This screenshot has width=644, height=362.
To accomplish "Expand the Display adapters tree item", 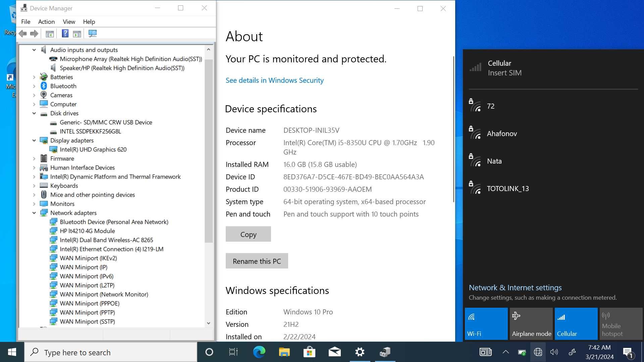I will pyautogui.click(x=35, y=140).
